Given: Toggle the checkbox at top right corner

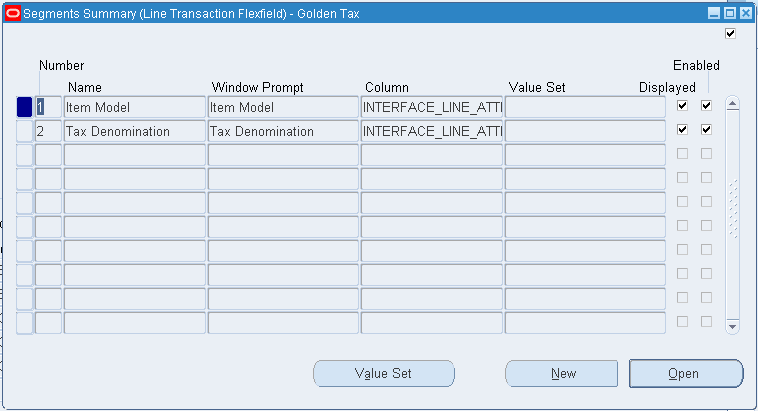Looking at the screenshot, I should [730, 34].
